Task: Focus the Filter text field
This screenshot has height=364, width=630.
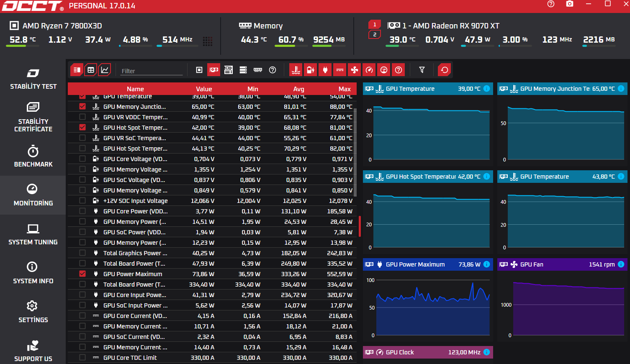Action: (152, 71)
